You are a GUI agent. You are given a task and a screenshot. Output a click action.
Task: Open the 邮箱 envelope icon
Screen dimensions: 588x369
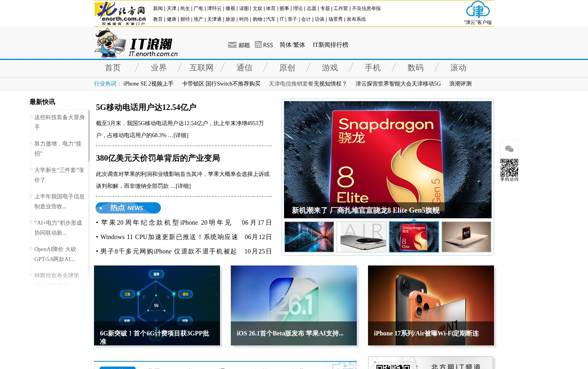tap(232, 45)
